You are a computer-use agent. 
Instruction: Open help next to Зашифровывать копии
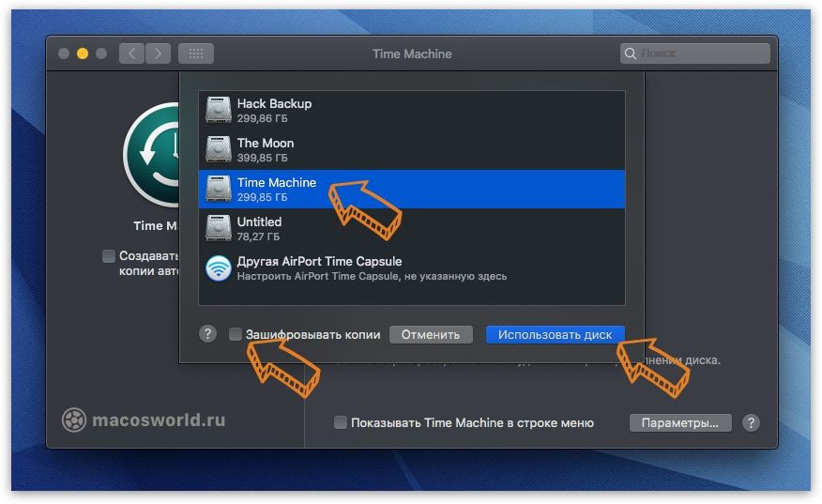tap(207, 333)
